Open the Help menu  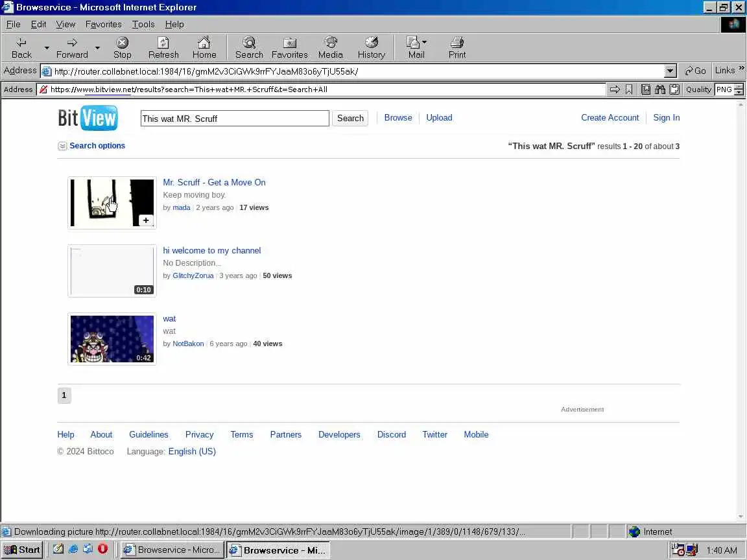point(174,24)
